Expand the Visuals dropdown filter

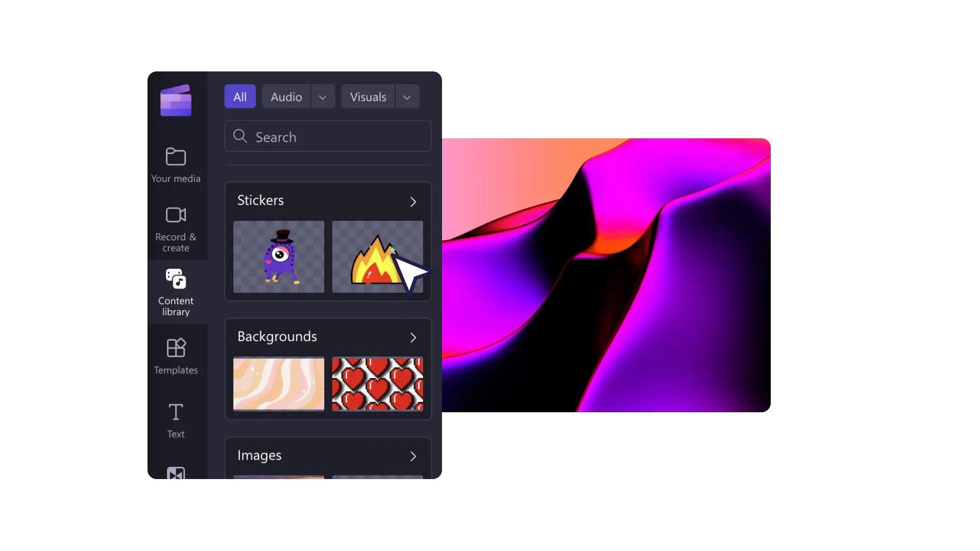click(x=406, y=96)
